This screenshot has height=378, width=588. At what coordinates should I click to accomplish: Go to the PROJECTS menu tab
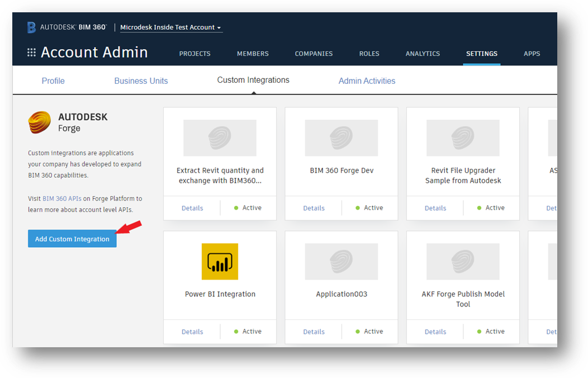pyautogui.click(x=195, y=54)
